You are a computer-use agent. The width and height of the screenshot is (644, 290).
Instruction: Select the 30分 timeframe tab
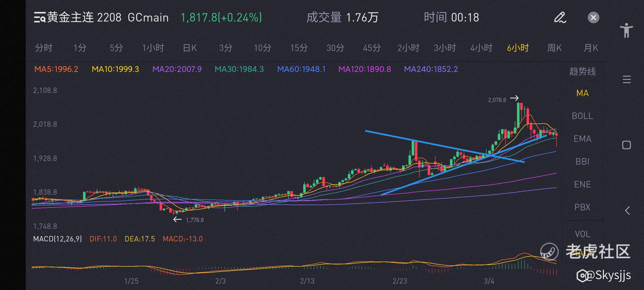335,48
